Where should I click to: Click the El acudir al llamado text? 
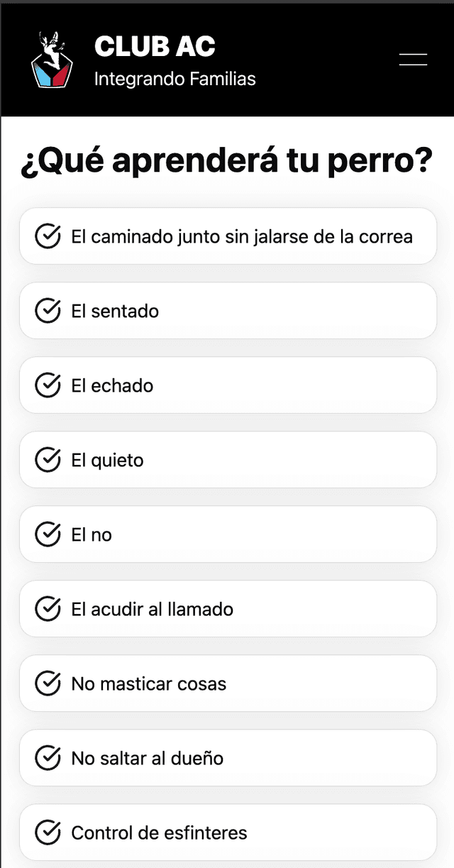(152, 609)
